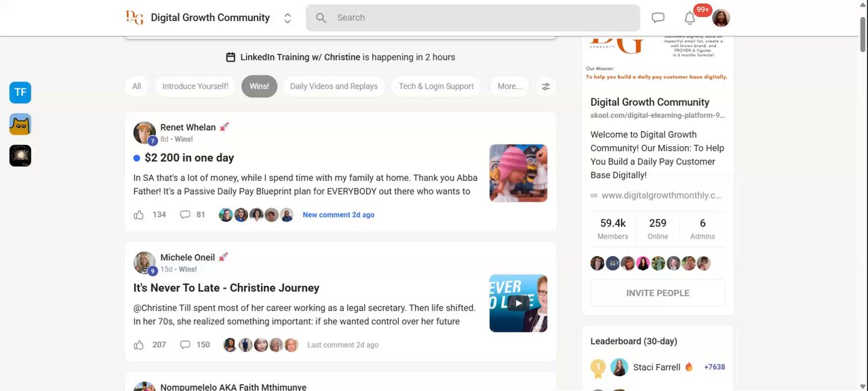Click the 134 likes count

(159, 215)
